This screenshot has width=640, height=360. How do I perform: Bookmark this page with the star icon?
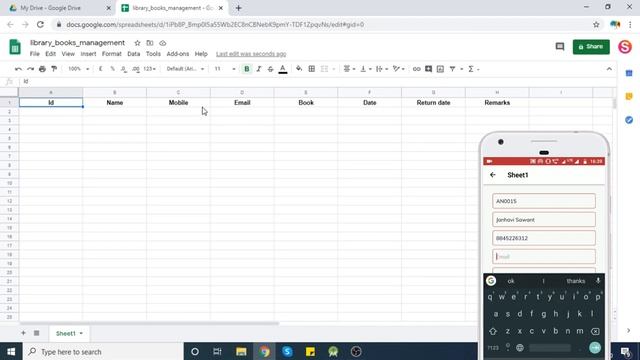tap(596, 24)
